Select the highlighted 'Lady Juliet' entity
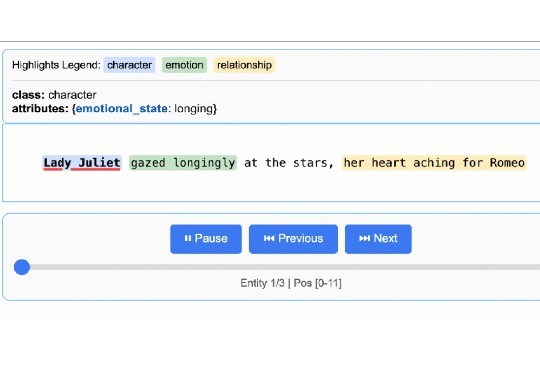 click(82, 163)
